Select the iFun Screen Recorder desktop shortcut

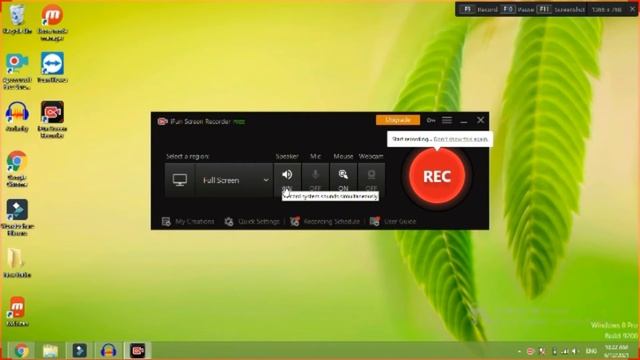pyautogui.click(x=52, y=119)
